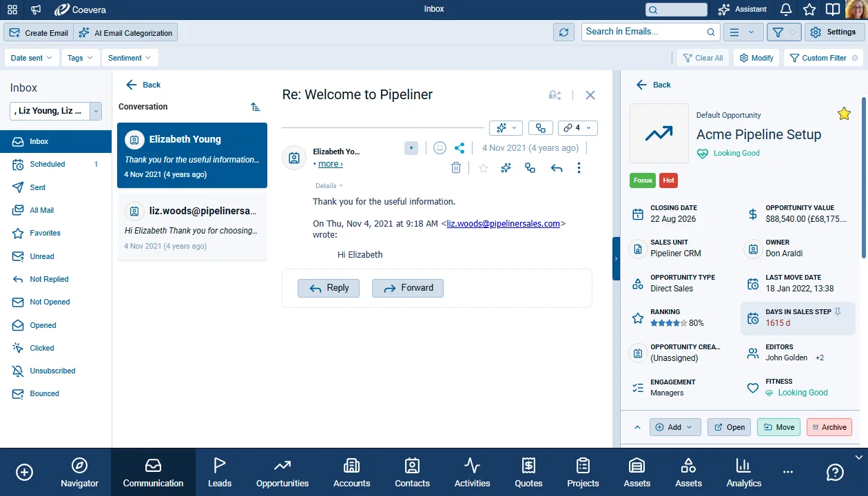The height and width of the screenshot is (496, 868).
Task: Click the Forward button
Action: 408,288
